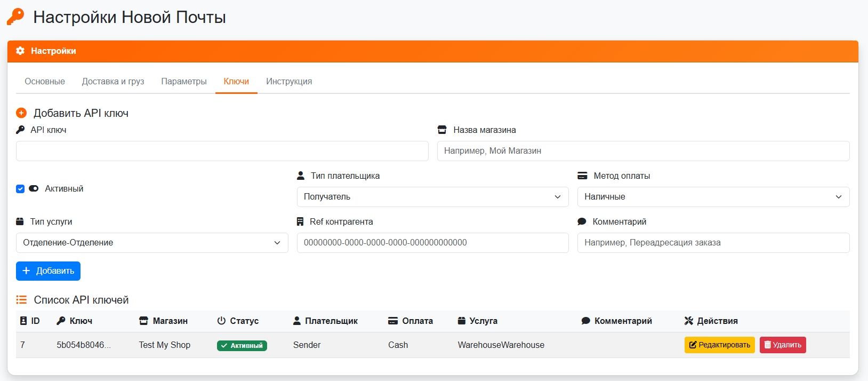Click the yellow Редактировать button
The height and width of the screenshot is (381, 868).
click(x=719, y=345)
